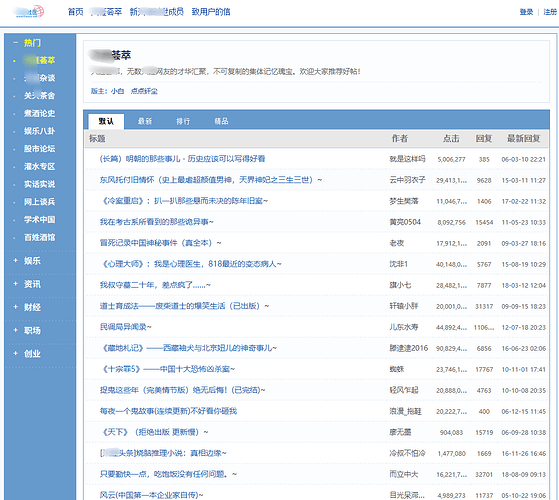
Task: Open 网上谈兵 board in sidebar
Action: tap(39, 202)
